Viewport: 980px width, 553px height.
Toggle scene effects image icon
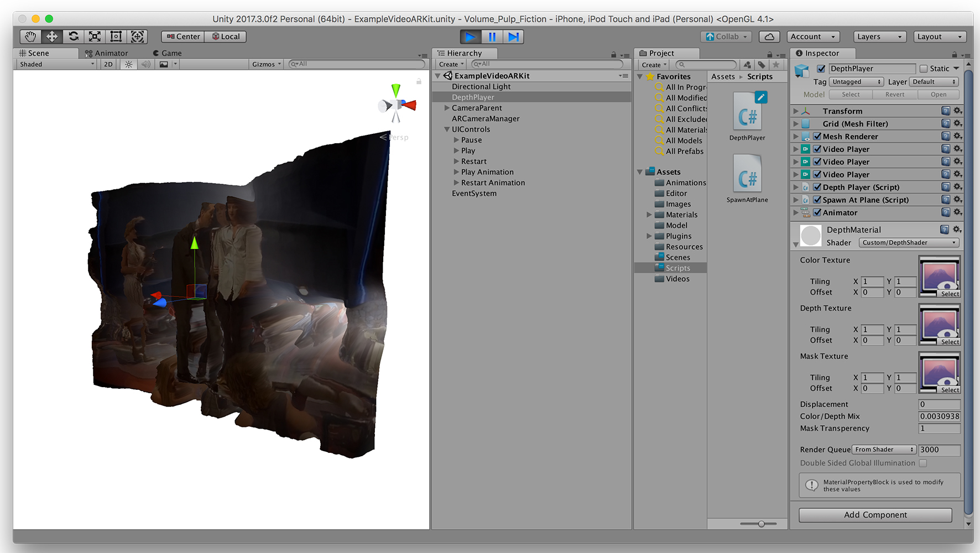coord(164,64)
